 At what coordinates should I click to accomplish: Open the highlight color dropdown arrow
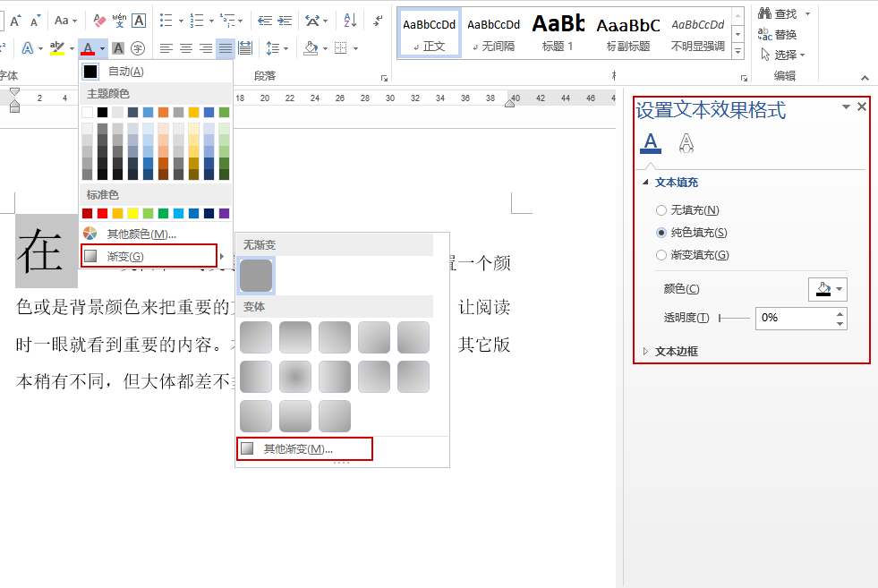tap(72, 49)
